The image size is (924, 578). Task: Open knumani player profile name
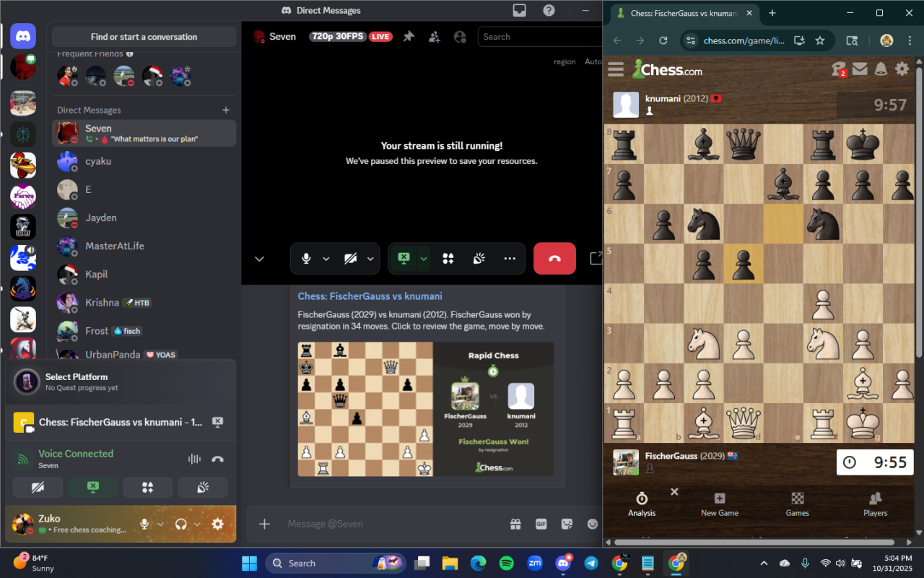click(x=663, y=98)
